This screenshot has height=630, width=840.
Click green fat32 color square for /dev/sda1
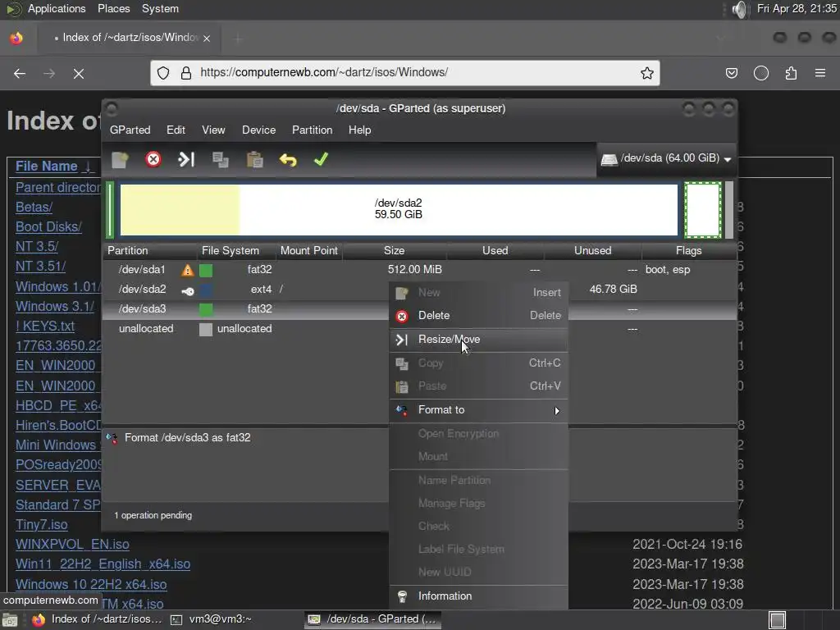(206, 270)
